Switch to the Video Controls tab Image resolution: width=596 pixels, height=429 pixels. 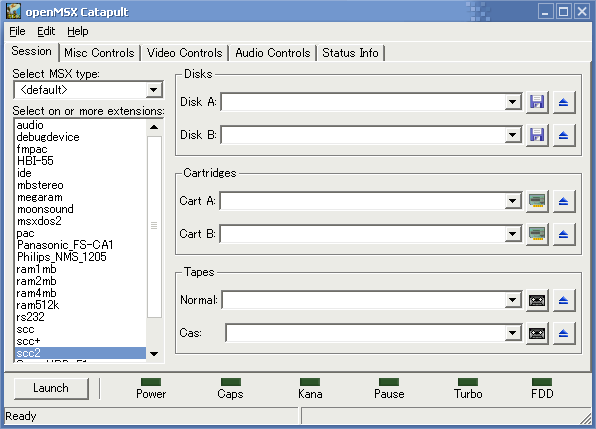click(184, 53)
